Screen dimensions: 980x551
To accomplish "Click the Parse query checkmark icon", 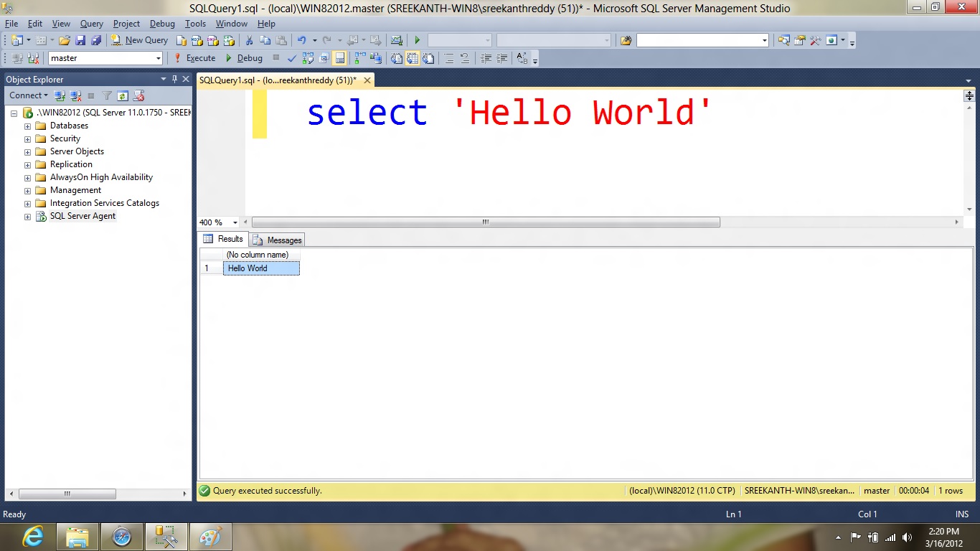I will click(292, 58).
